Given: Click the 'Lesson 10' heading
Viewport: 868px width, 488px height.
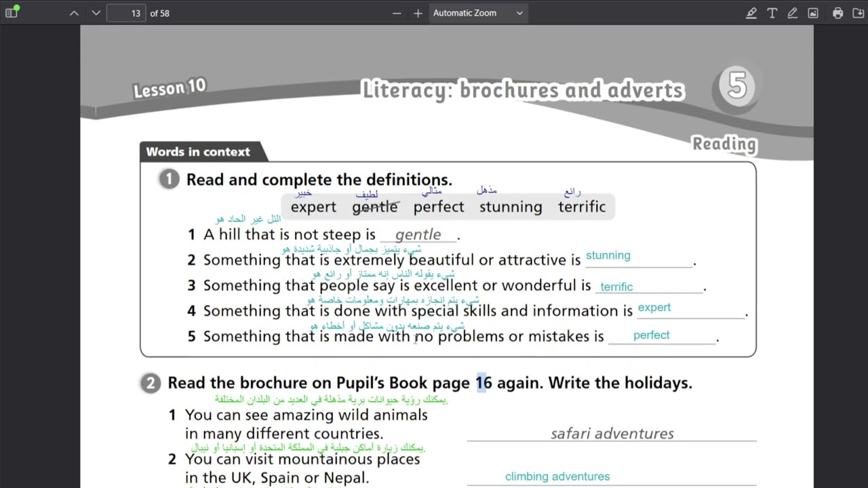Looking at the screenshot, I should point(170,89).
